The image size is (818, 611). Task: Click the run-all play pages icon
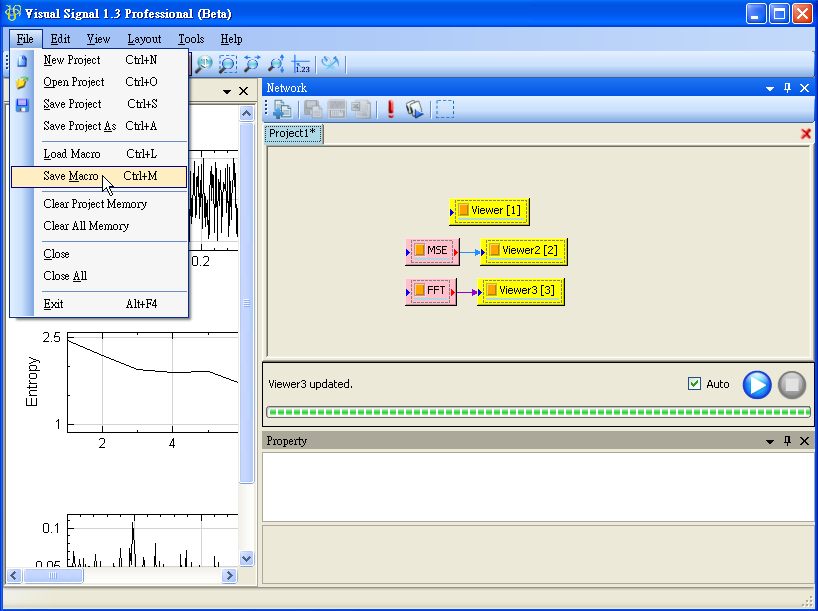[415, 109]
